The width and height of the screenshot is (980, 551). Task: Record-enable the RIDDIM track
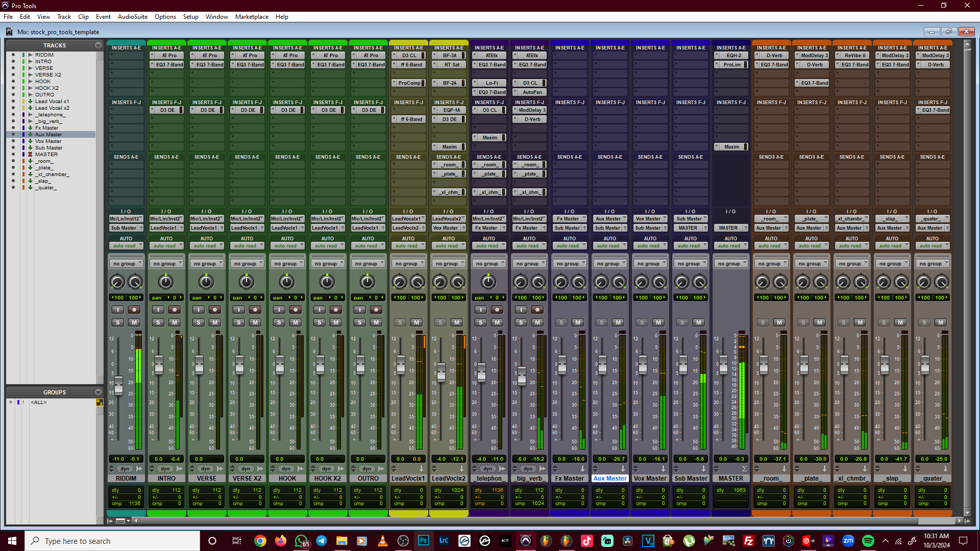(134, 310)
